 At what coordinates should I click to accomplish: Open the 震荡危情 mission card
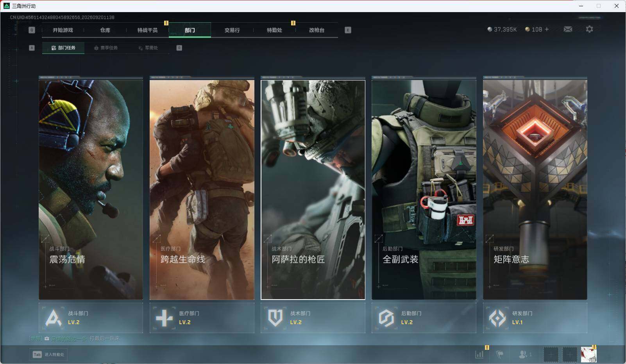(91, 190)
